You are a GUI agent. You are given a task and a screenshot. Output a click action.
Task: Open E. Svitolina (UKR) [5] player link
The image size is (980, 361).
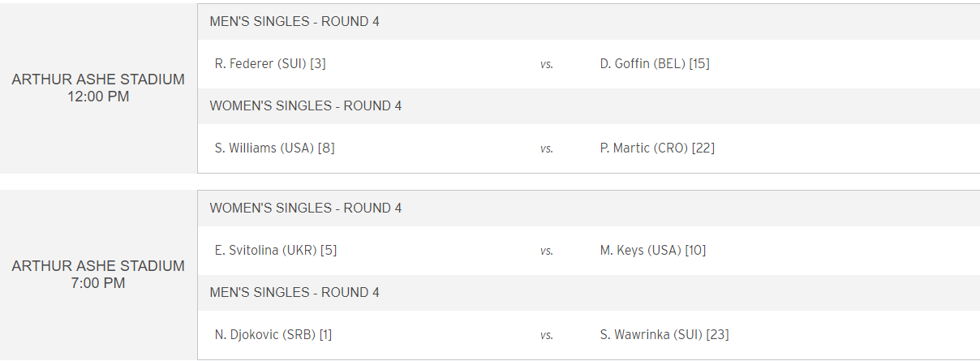tap(276, 250)
